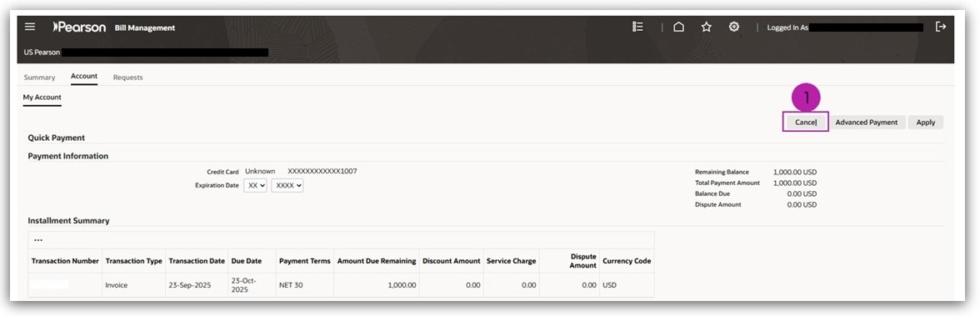Click the Transaction Number column header
The height and width of the screenshot is (316, 980).
point(65,261)
